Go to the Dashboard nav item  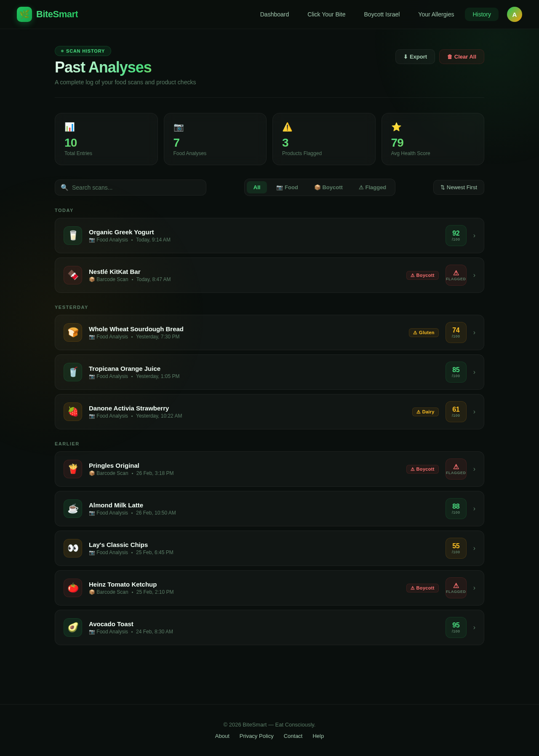coord(275,14)
